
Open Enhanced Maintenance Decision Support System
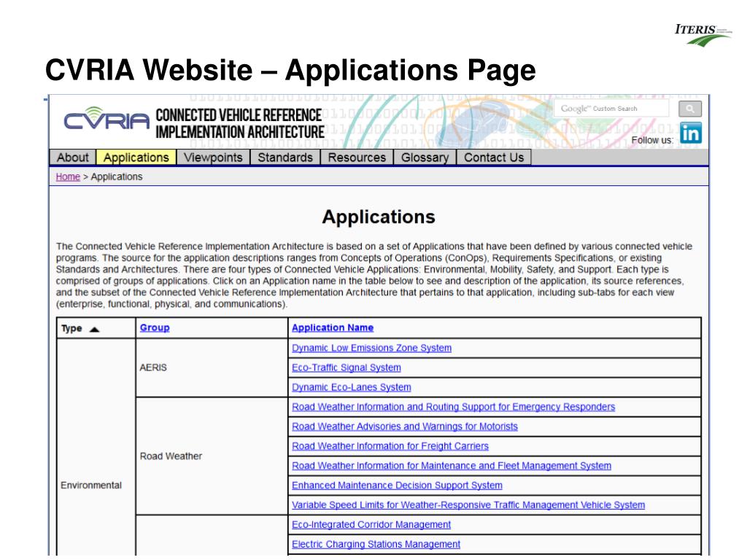[398, 485]
